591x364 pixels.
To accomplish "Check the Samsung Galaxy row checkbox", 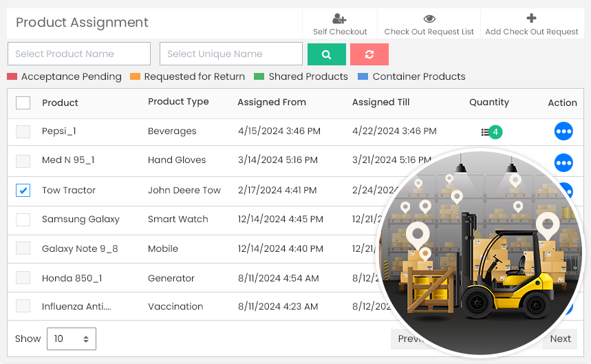I will tap(23, 220).
